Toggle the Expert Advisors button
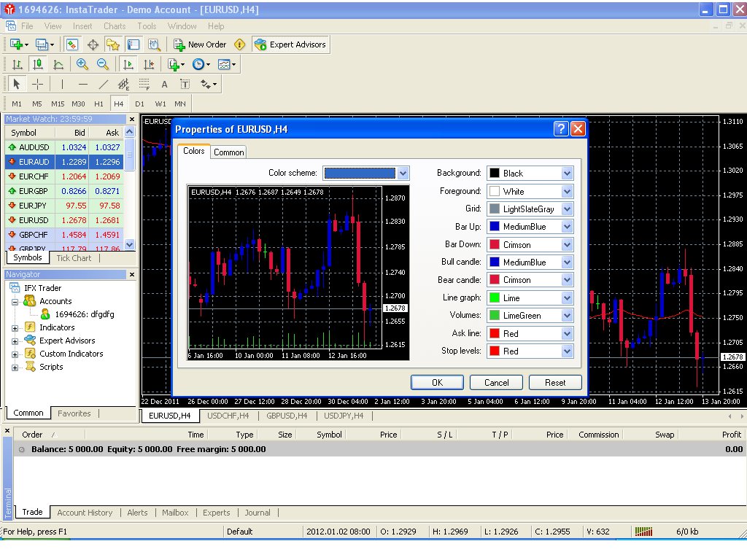 [x=290, y=44]
